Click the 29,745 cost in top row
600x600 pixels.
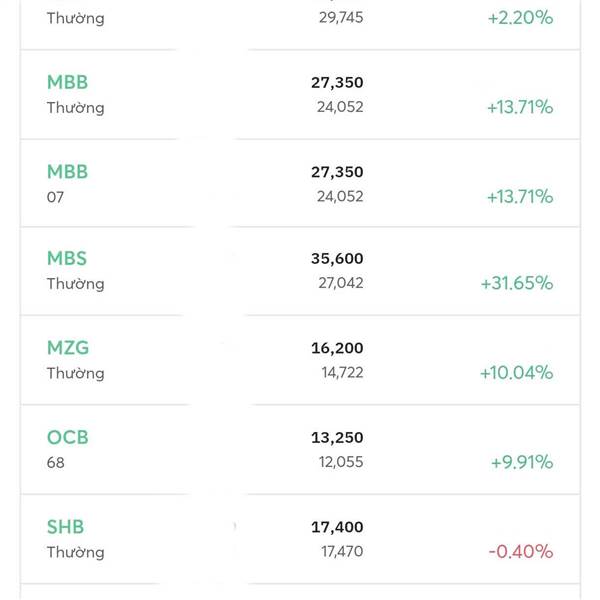tap(341, 18)
